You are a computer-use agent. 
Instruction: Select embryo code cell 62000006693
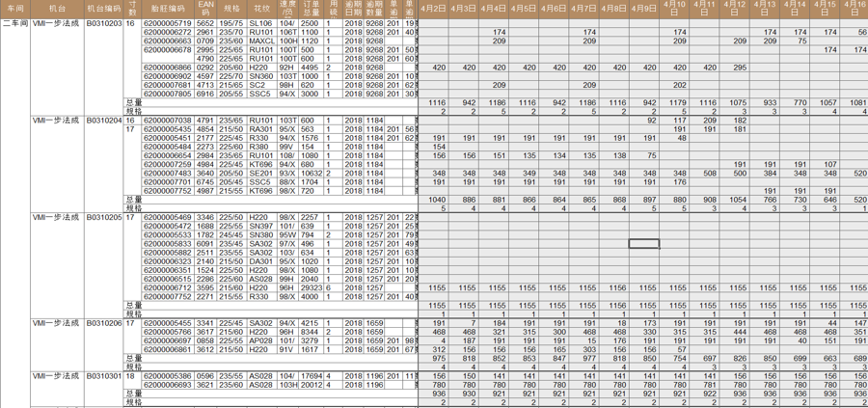tap(167, 385)
